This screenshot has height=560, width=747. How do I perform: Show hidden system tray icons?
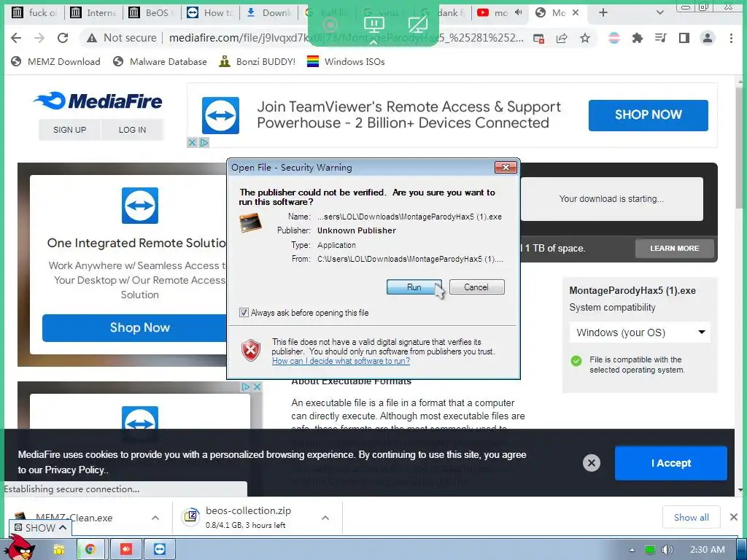(x=632, y=550)
